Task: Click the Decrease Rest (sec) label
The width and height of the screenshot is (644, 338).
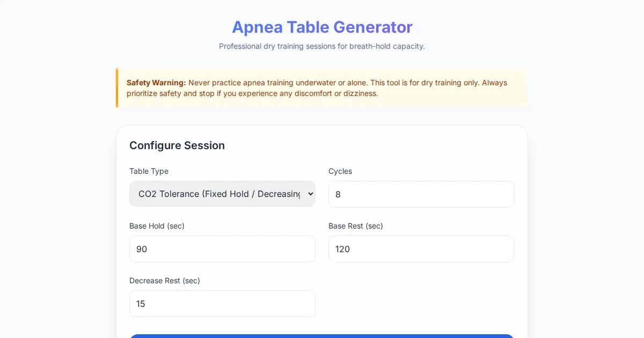Action: pyautogui.click(x=165, y=281)
